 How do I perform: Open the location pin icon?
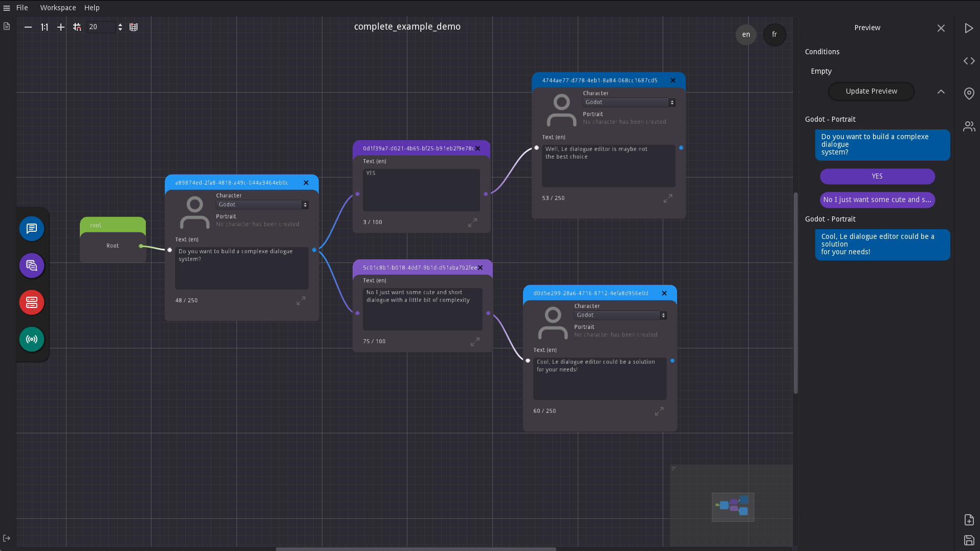click(969, 94)
